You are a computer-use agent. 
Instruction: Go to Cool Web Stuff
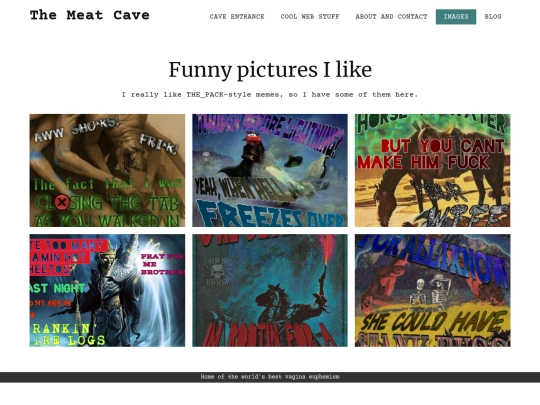310,17
